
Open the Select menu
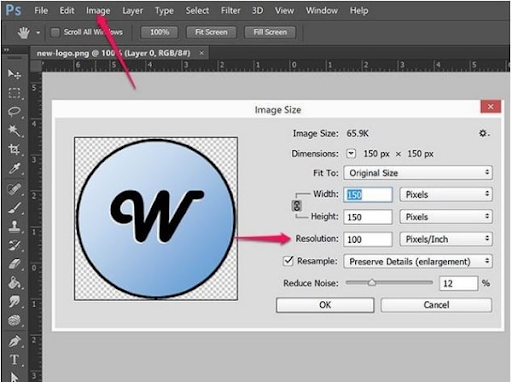click(197, 11)
